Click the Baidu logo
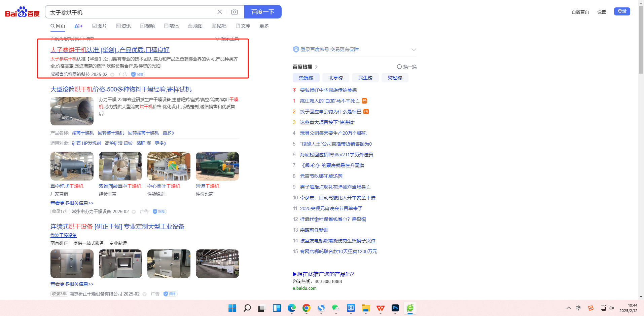Image resolution: width=644 pixels, height=316 pixels. click(22, 12)
